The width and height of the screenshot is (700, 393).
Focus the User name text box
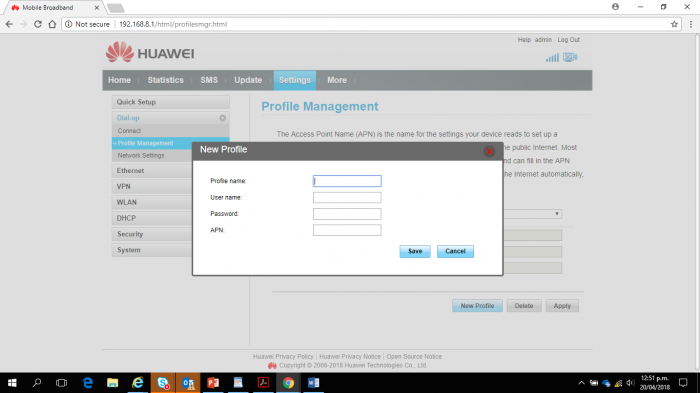[347, 197]
